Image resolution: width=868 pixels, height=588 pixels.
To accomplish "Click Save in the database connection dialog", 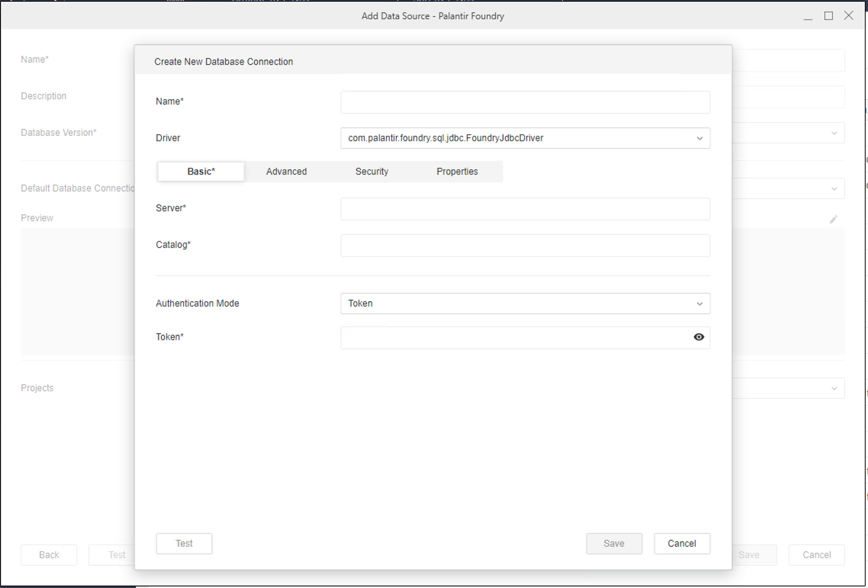I will coord(614,543).
